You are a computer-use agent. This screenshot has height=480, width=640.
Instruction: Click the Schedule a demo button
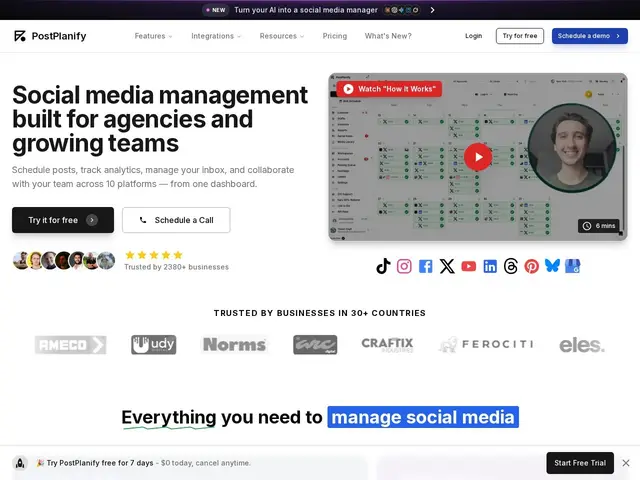coord(589,36)
